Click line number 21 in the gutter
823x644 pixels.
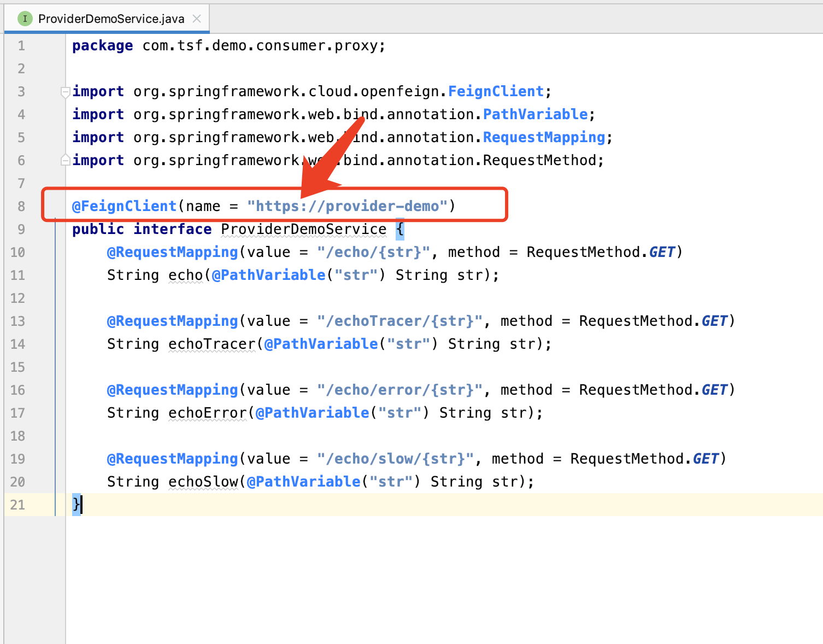click(x=17, y=505)
